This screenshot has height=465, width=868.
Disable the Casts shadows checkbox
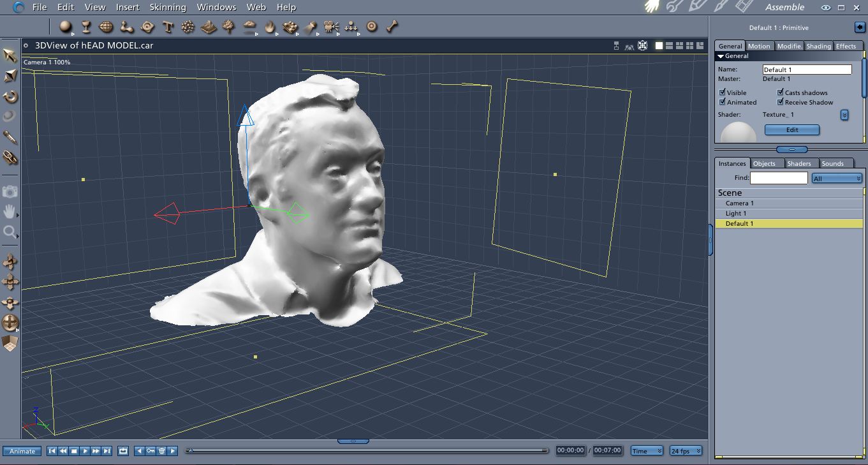click(x=780, y=92)
